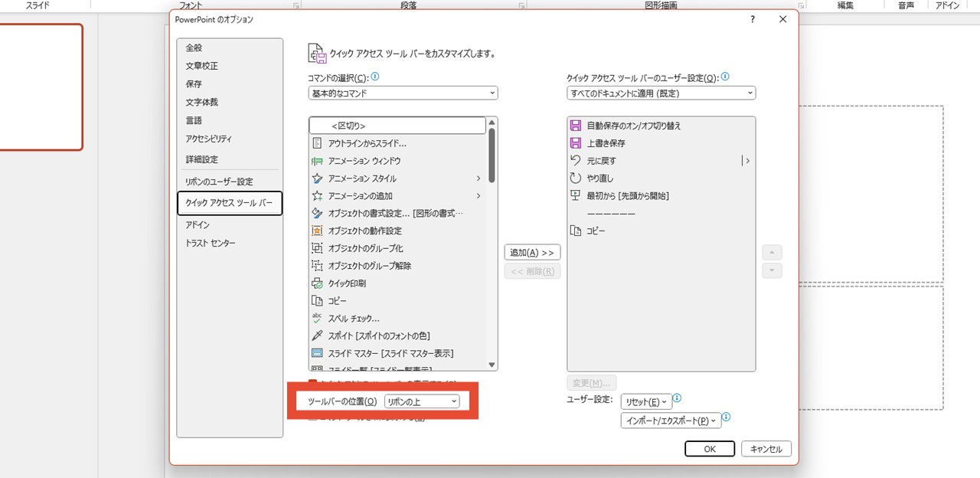The height and width of the screenshot is (478, 980).
Task: Open the リセット dropdown button
Action: (x=646, y=401)
